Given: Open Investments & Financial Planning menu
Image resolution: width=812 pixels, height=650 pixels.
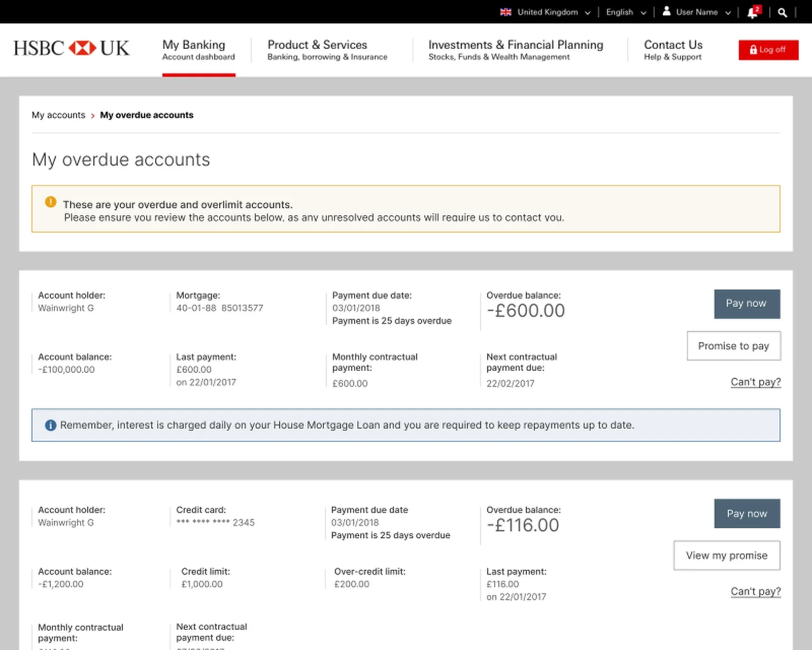Looking at the screenshot, I should [x=516, y=50].
